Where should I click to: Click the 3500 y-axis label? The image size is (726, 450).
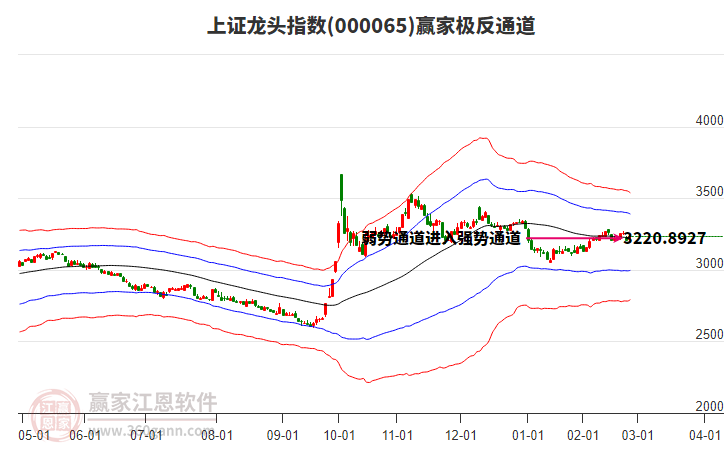709,192
